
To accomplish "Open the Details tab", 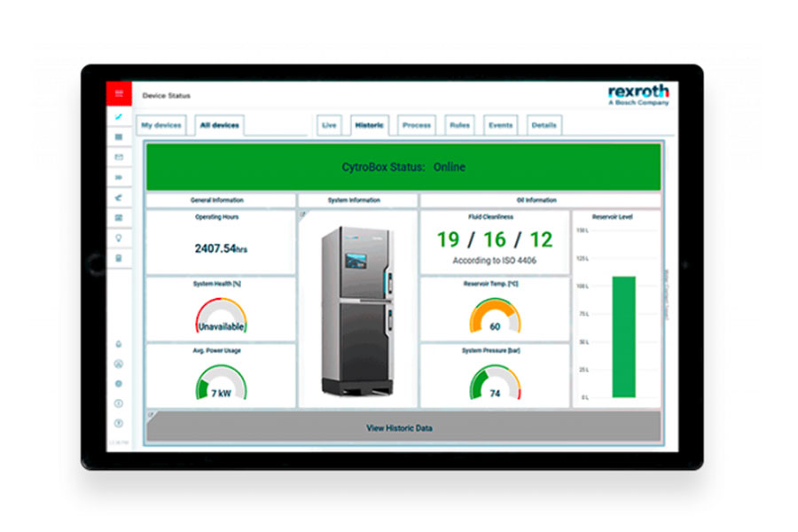I will 544,125.
